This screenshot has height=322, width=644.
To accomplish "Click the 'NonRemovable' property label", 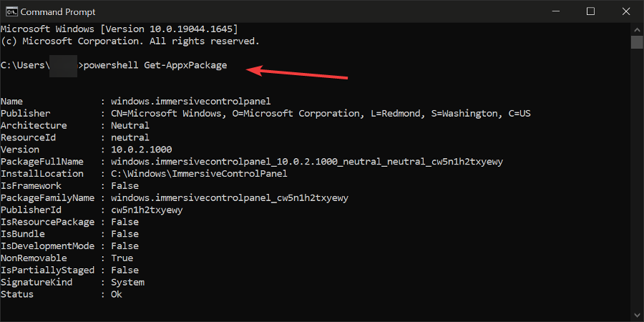I will pos(34,258).
